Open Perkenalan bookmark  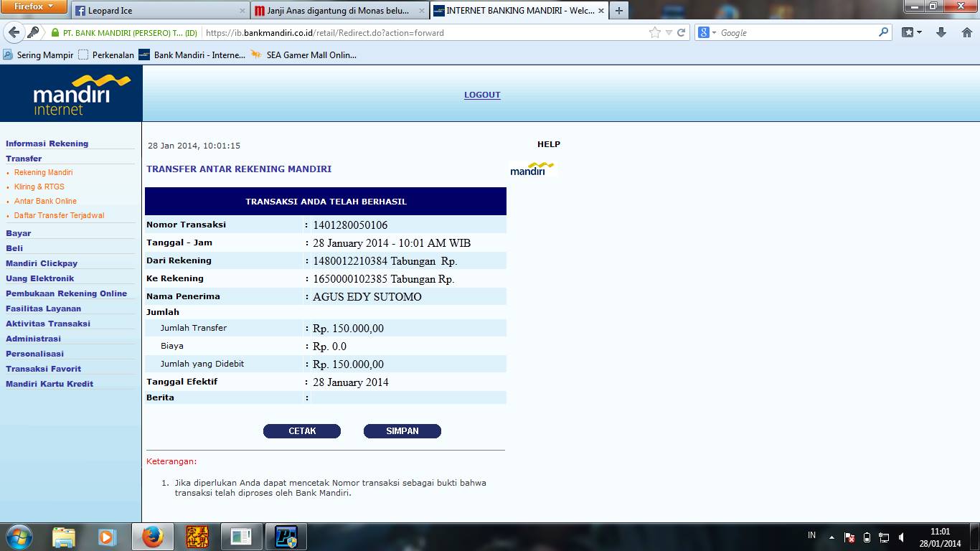[105, 55]
